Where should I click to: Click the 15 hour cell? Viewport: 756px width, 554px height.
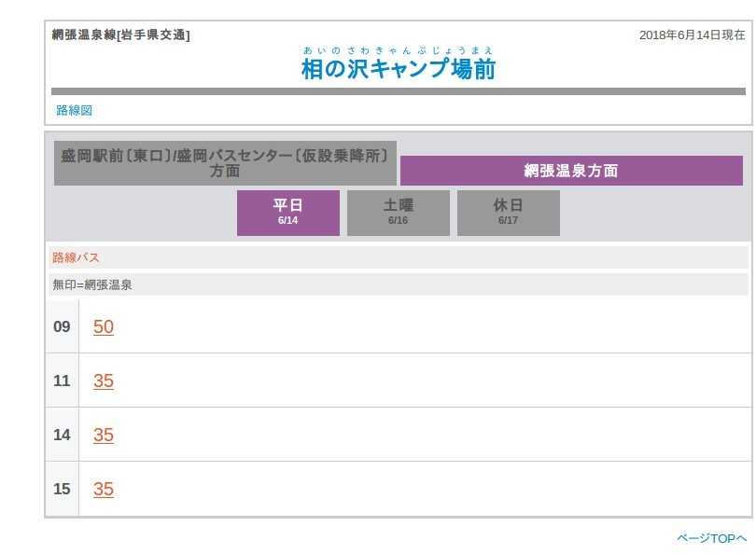[x=62, y=489]
